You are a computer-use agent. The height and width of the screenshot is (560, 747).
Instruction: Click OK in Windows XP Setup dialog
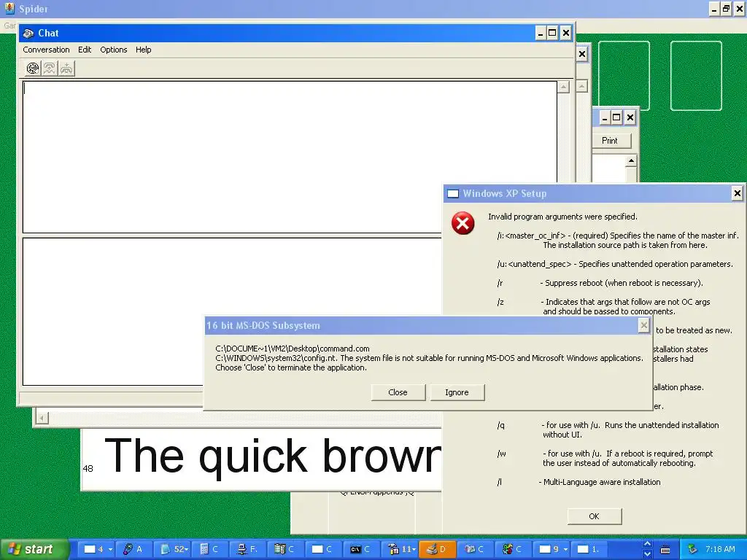(x=594, y=516)
